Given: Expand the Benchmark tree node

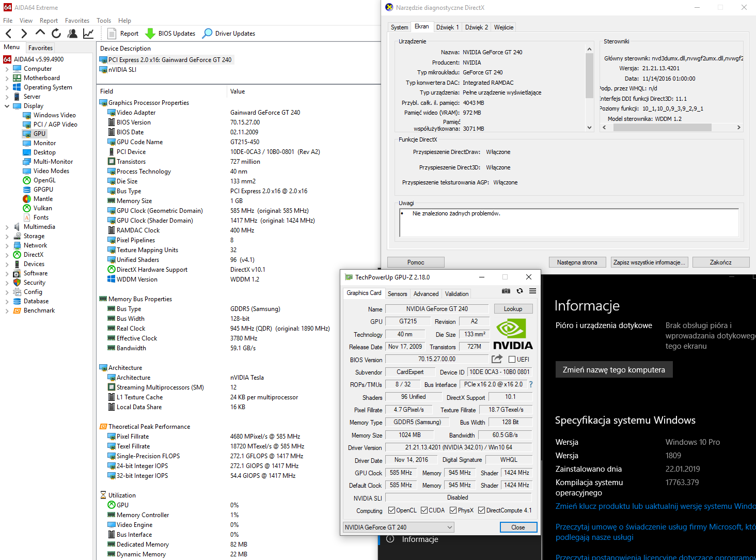Looking at the screenshot, I should [7, 310].
